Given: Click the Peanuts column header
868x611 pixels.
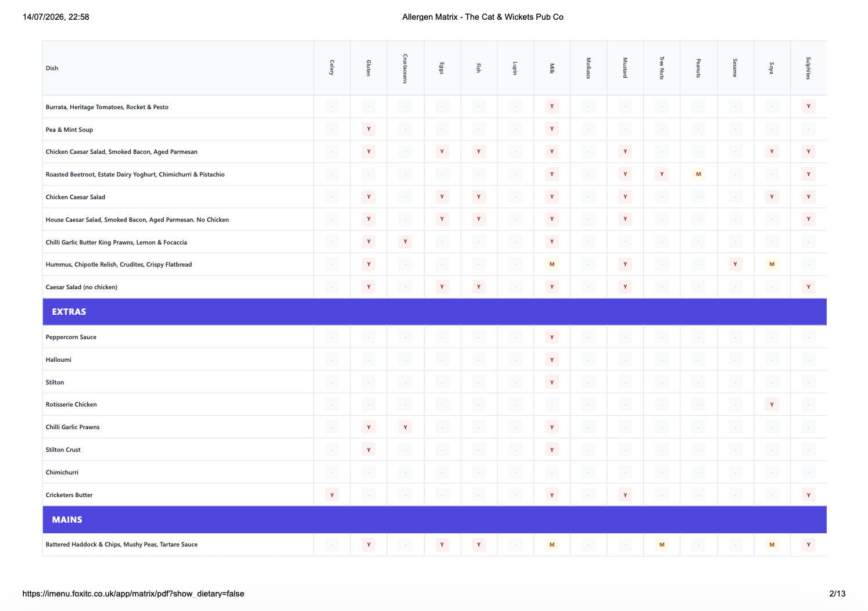Looking at the screenshot, I should (x=698, y=68).
